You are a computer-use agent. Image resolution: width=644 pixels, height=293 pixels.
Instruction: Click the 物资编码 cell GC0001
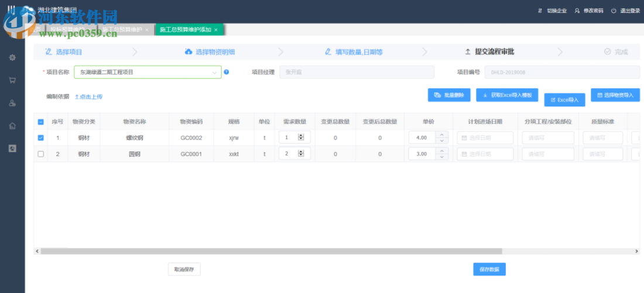(191, 154)
